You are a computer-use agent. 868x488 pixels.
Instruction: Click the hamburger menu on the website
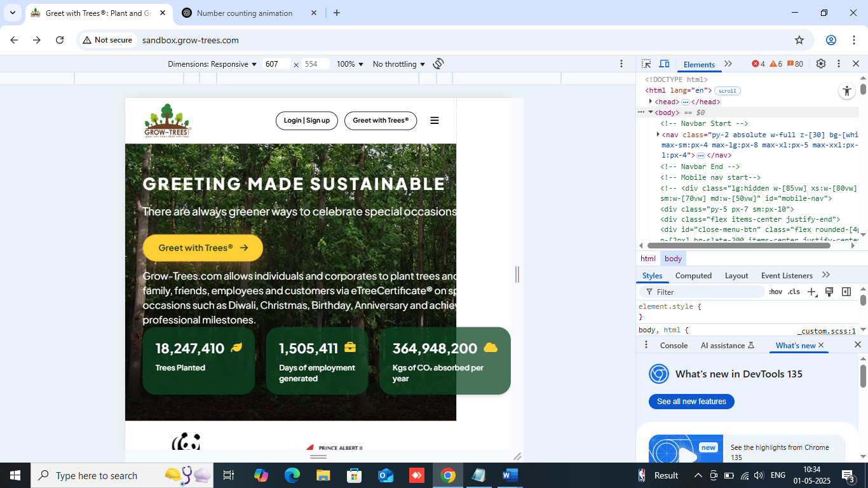[435, 121]
